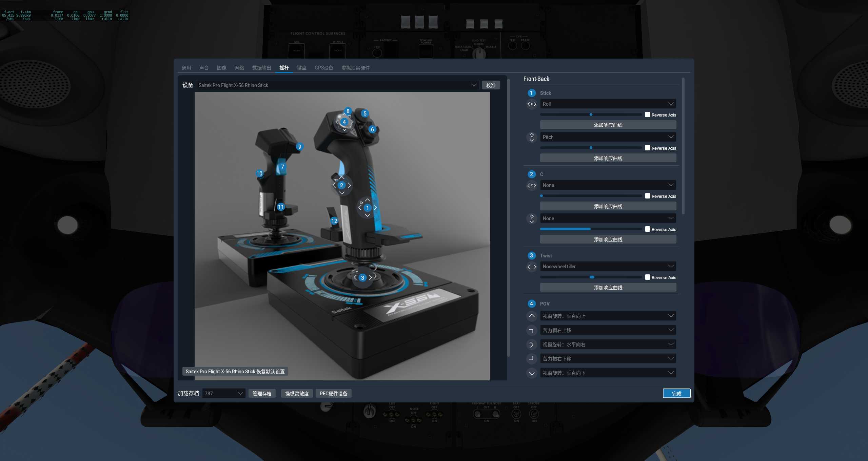Viewport: 868px width, 461px height.
Task: Open the first None dropdown under C
Action: click(608, 185)
